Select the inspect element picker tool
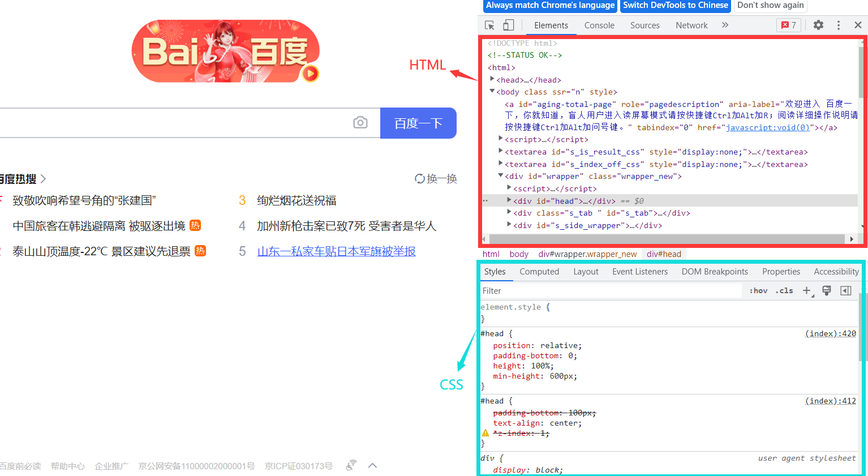The image size is (868, 476). 489,25
